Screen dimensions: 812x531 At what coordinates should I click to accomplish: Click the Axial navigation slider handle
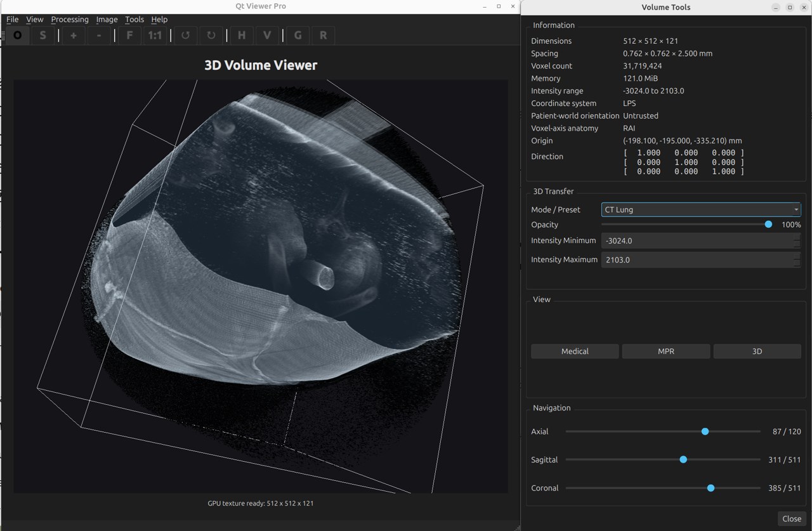click(705, 431)
